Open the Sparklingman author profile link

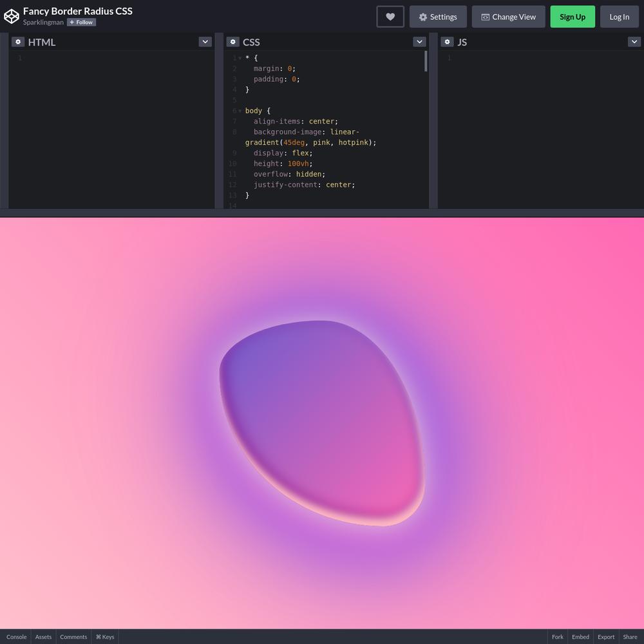(43, 22)
